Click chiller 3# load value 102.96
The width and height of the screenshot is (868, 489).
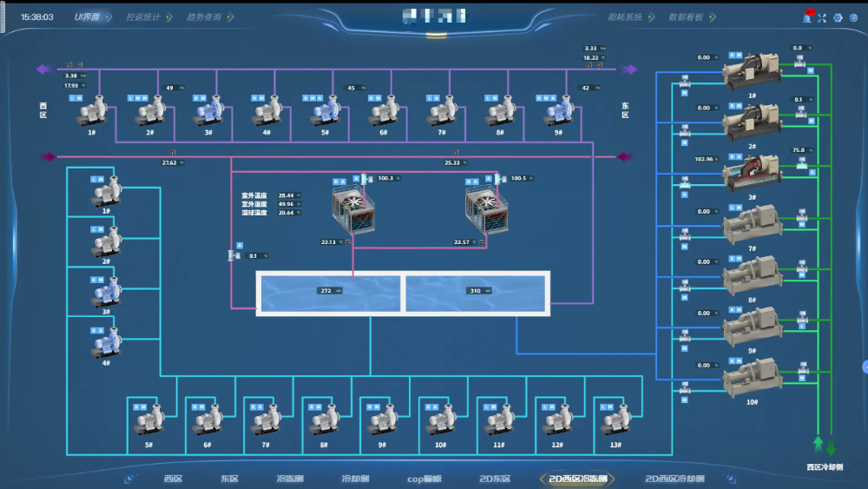[x=707, y=159]
